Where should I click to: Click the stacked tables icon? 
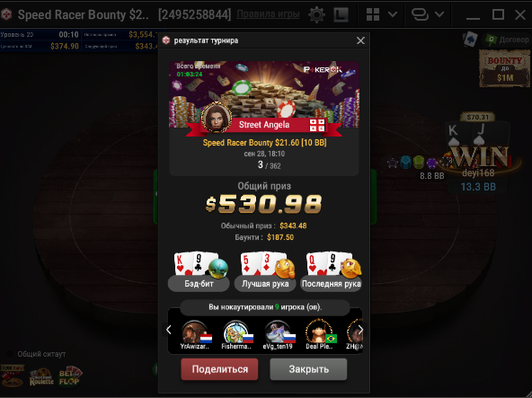(420, 14)
